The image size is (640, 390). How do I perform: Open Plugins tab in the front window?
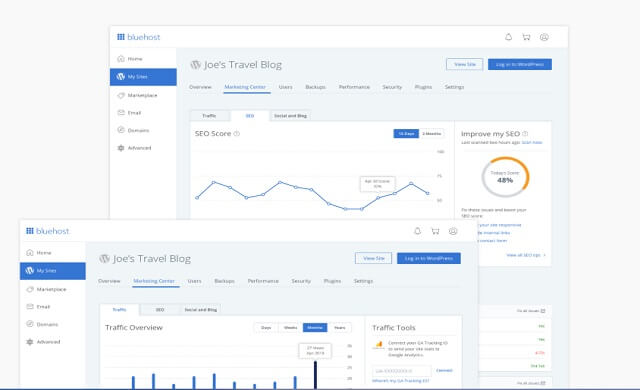[x=332, y=281]
